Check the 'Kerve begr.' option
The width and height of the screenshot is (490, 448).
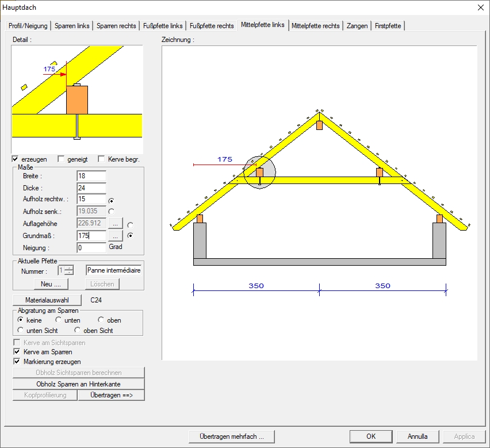pos(102,159)
